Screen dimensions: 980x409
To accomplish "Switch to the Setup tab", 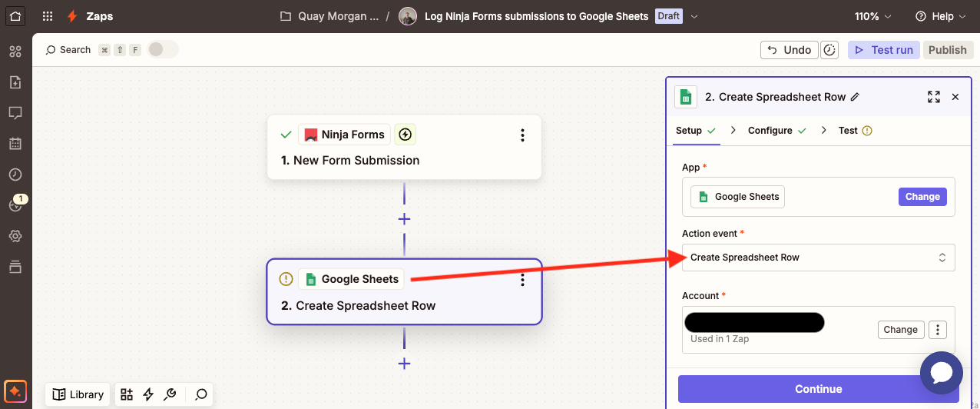I will click(x=696, y=131).
